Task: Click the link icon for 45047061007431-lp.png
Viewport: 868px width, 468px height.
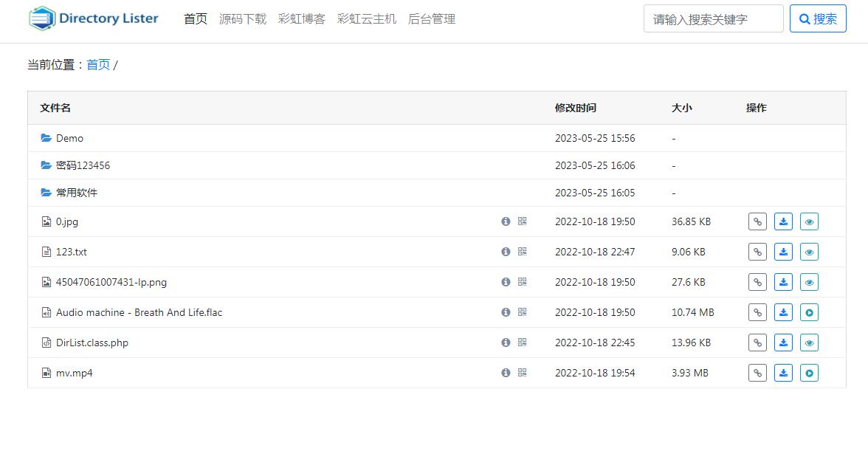Action: click(757, 281)
